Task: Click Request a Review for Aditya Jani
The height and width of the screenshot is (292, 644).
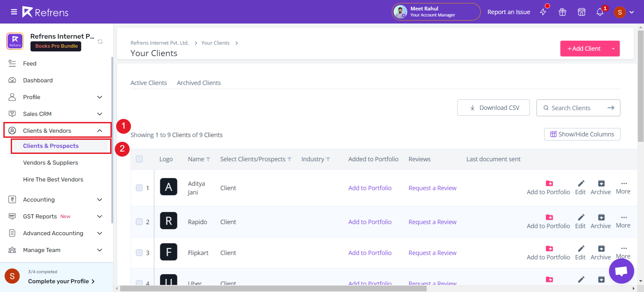Action: pyautogui.click(x=432, y=188)
